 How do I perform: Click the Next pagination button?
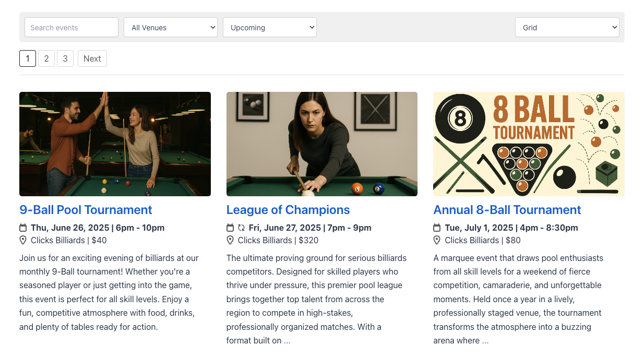click(92, 58)
